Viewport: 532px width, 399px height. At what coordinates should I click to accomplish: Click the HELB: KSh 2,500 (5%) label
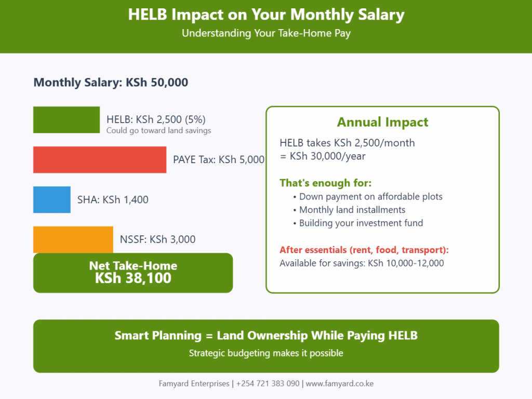tap(156, 119)
